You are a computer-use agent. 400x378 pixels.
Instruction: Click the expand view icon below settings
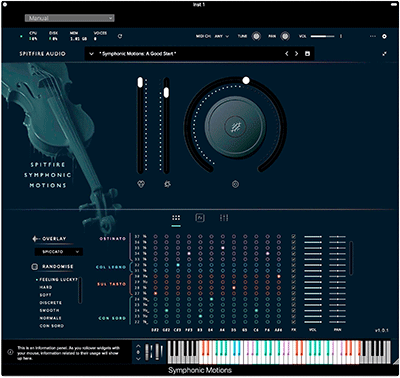coord(384,54)
